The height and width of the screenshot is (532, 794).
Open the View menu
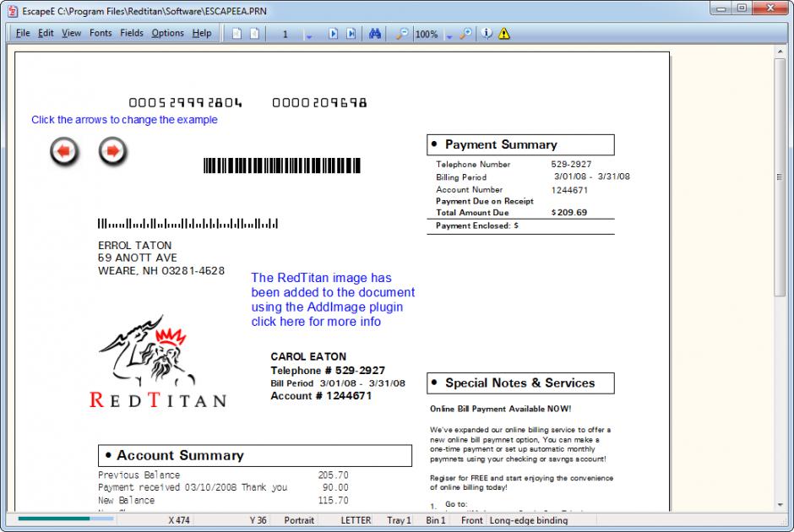[72, 33]
